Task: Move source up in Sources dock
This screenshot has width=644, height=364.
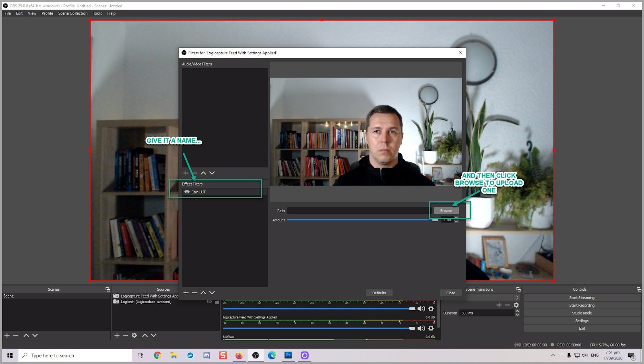Action: tap(145, 335)
